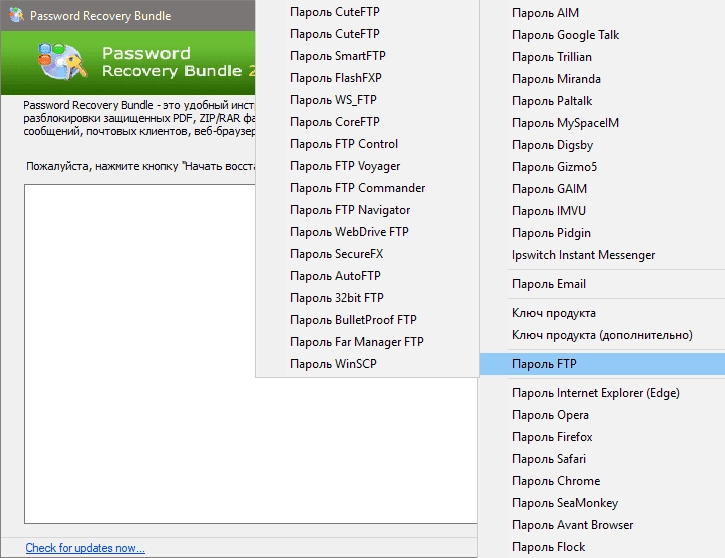This screenshot has height=558, width=725.
Task: Click the disc-and-key logo in the green banner
Action: 62,61
